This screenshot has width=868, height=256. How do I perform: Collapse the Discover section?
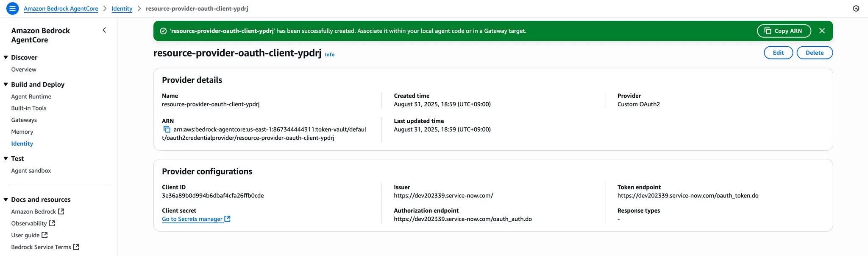tap(6, 57)
